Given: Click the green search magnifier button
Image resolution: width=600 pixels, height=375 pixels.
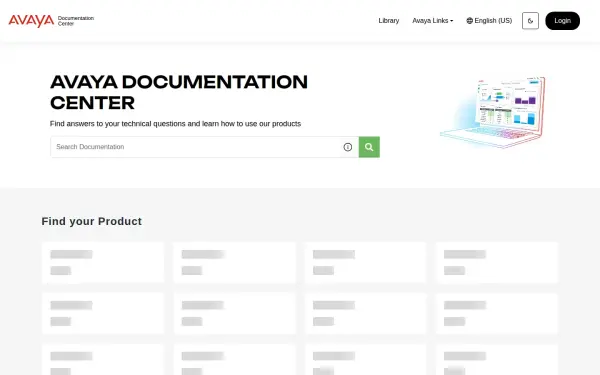Looking at the screenshot, I should point(369,147).
